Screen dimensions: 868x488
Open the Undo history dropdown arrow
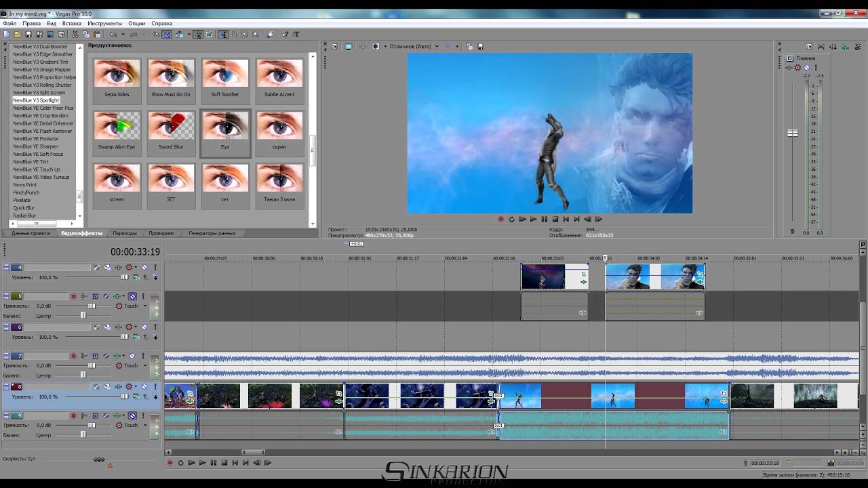pos(123,34)
